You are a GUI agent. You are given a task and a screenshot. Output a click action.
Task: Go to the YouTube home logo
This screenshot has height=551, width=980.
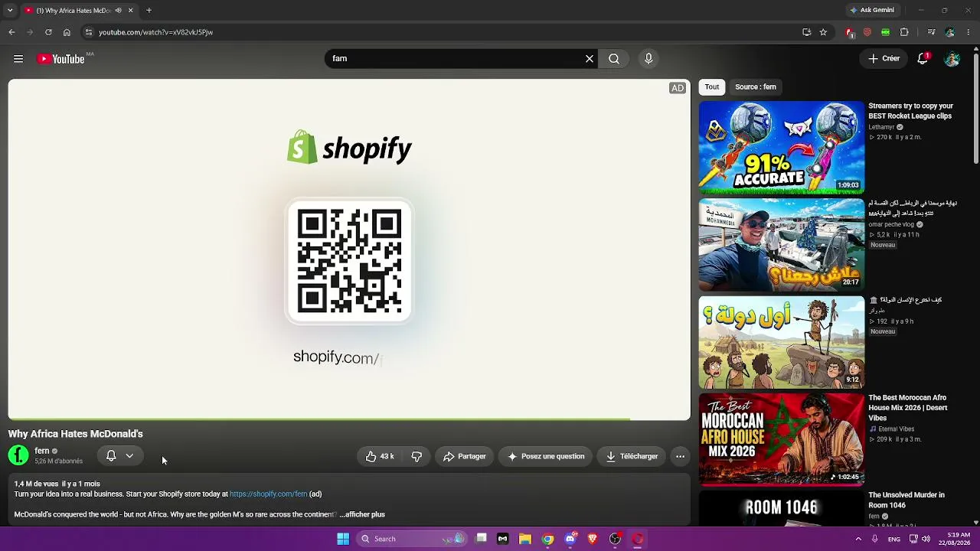click(60, 59)
